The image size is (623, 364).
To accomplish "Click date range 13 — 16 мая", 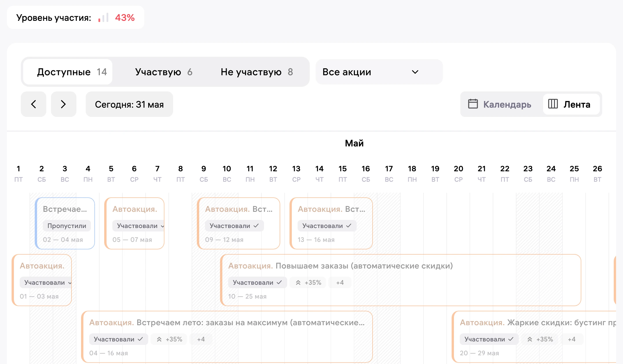I will pos(316,240).
